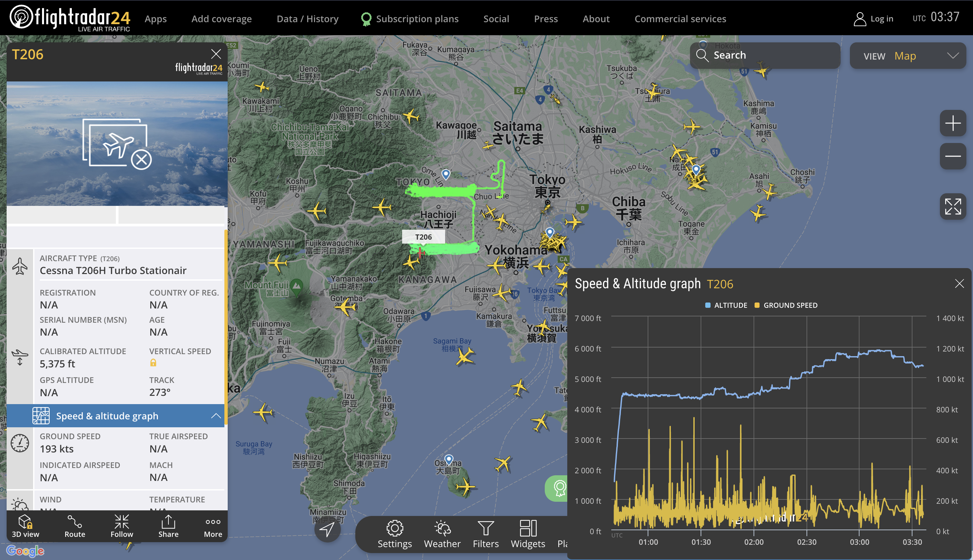973x560 pixels.
Task: Follow the T206 aircraft
Action: 121,526
